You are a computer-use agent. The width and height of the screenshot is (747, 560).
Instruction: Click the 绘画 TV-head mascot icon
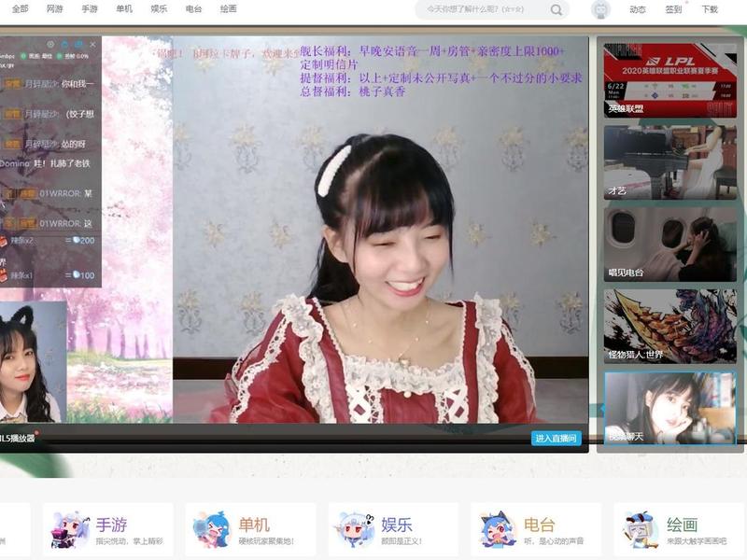point(641,529)
